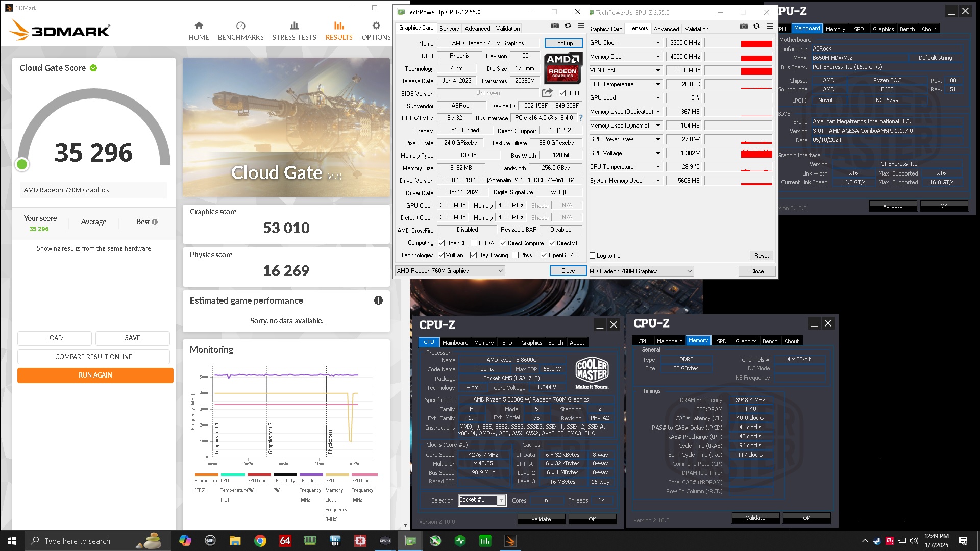Screen dimensions: 980x551
Task: Go to 3DMark BENCHMARKS section
Action: tap(241, 31)
